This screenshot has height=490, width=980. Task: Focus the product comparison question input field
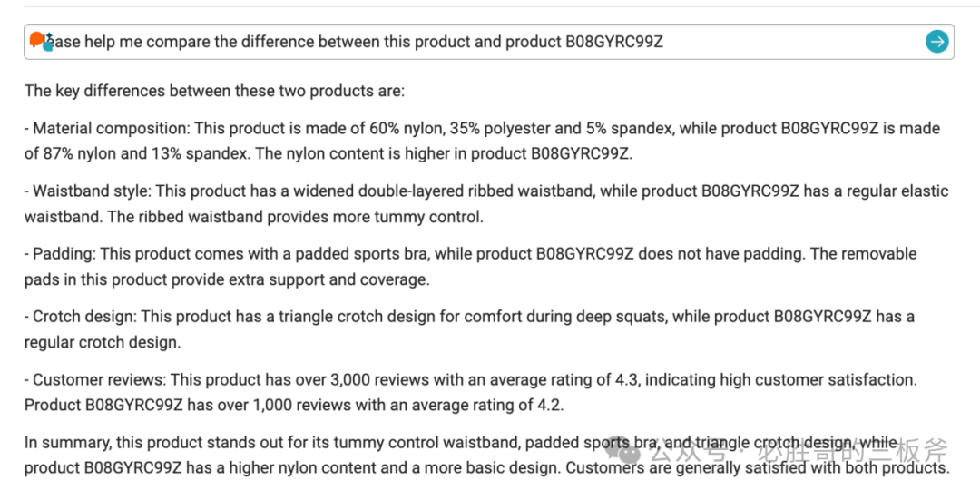point(489,42)
